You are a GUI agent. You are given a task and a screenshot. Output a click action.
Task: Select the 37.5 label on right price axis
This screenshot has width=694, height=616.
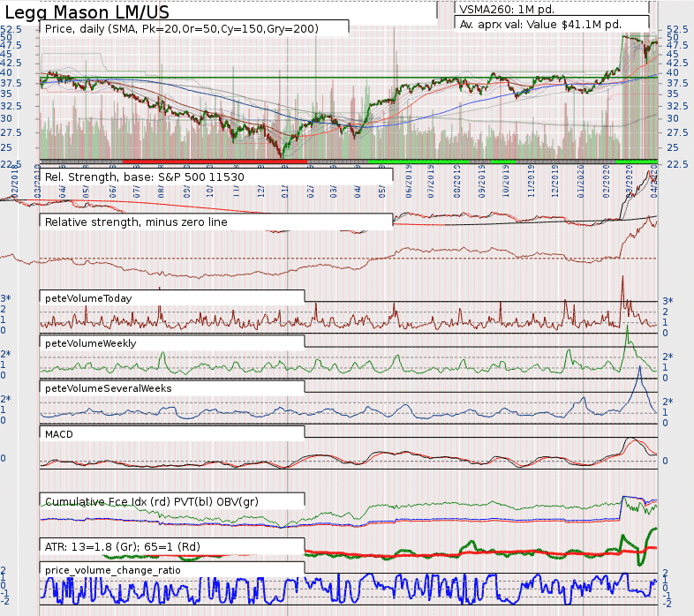click(677, 83)
